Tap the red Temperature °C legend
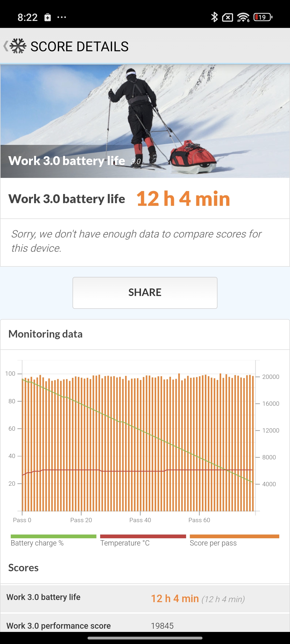This screenshot has height=644, width=290. coord(143,540)
